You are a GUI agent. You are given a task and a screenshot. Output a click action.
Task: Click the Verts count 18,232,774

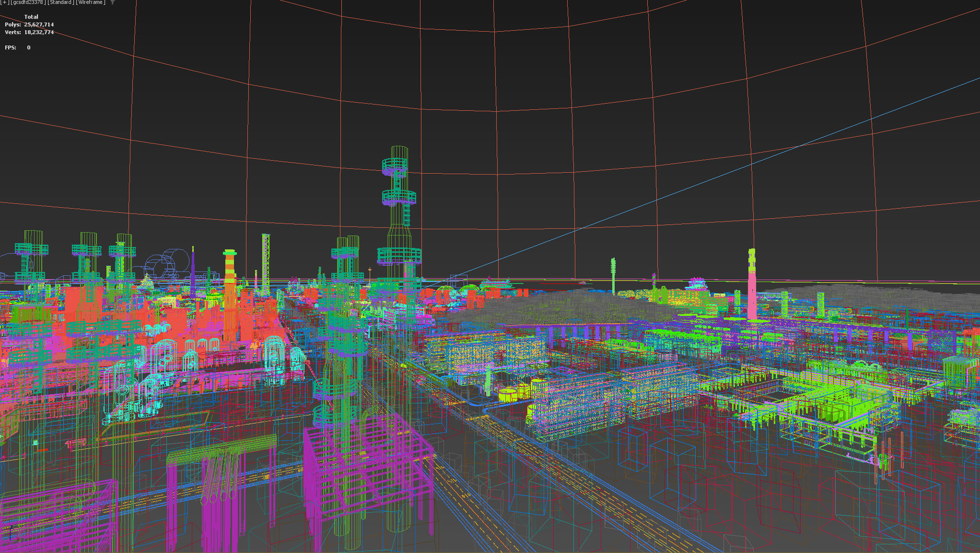pyautogui.click(x=39, y=32)
